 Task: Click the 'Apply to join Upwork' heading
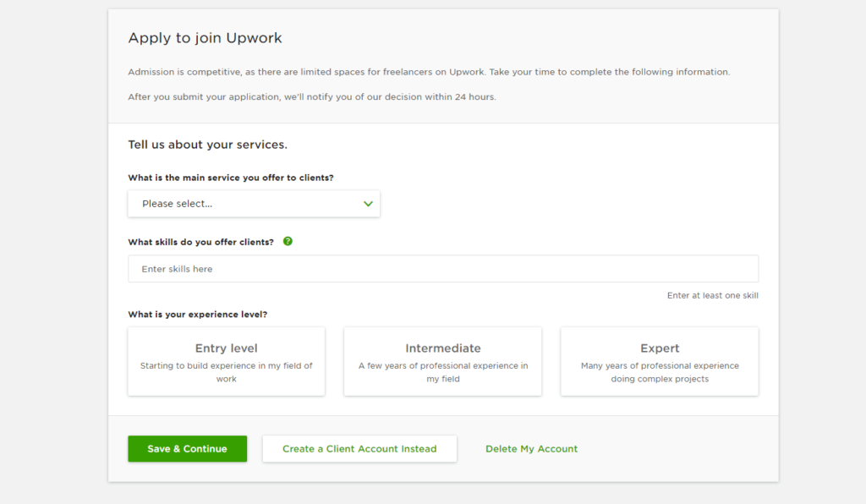[x=205, y=38]
